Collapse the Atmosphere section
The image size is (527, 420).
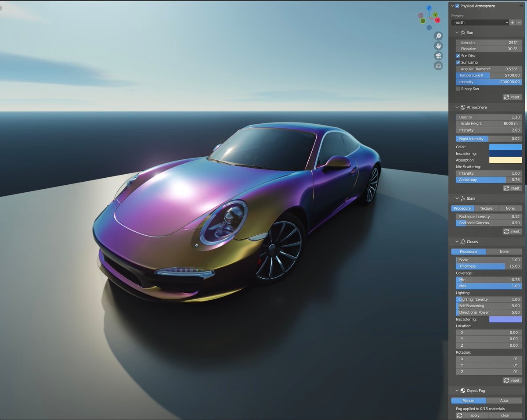pos(457,107)
